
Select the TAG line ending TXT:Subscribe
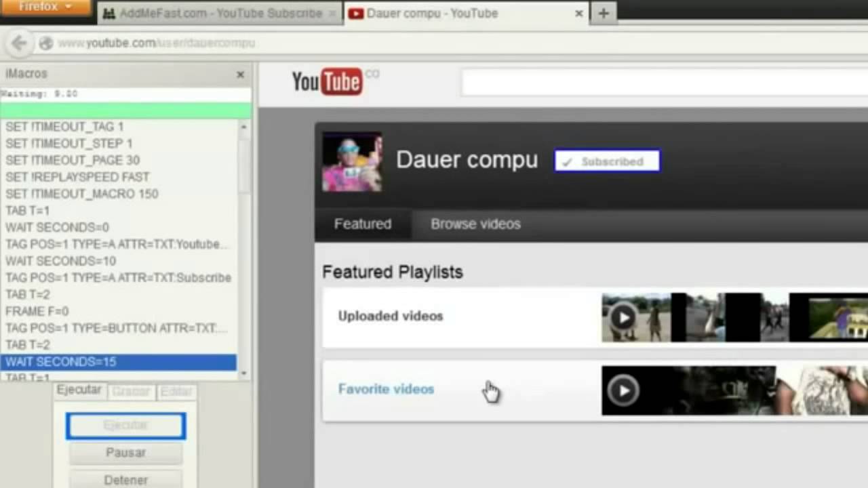click(x=119, y=278)
